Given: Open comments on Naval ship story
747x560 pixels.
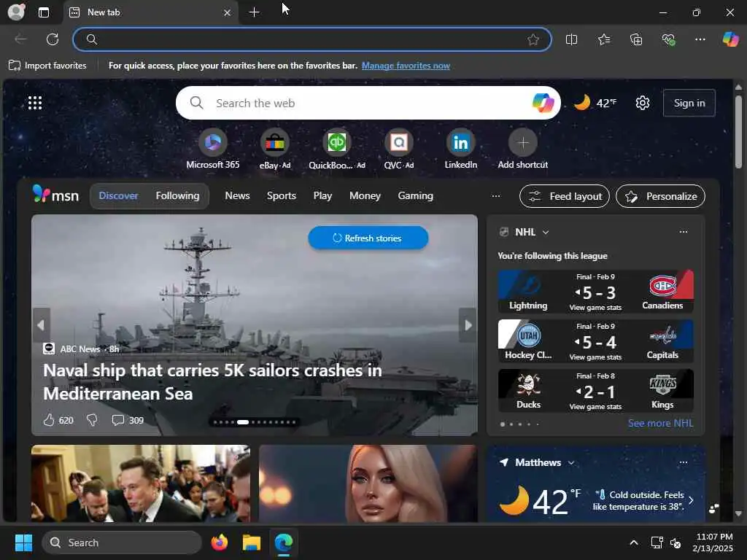Looking at the screenshot, I should [127, 420].
